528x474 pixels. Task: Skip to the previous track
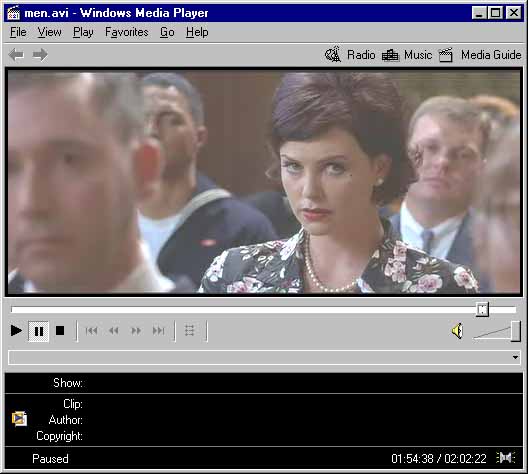pos(91,331)
